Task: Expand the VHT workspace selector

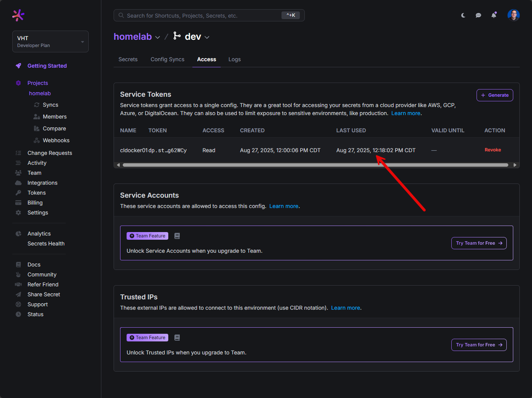Action: tap(50, 41)
